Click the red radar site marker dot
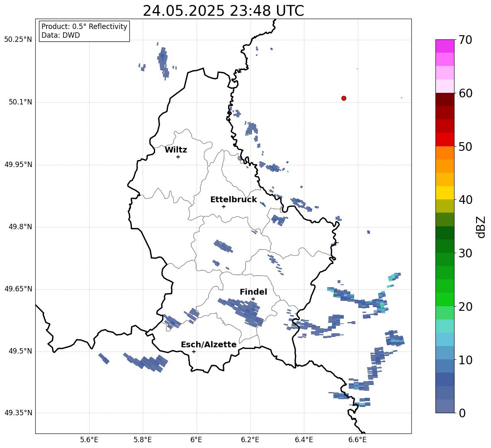 tap(344, 98)
